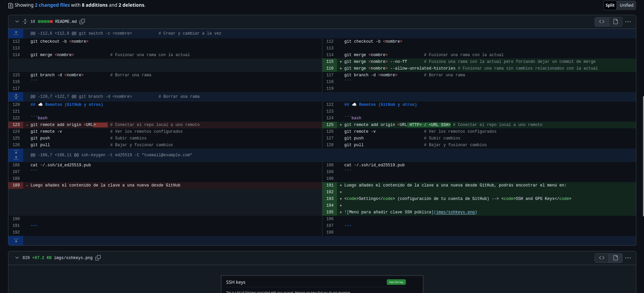Collapse the imgs/sshkeys.png file diff
This screenshot has height=293, width=644.
tap(17, 258)
